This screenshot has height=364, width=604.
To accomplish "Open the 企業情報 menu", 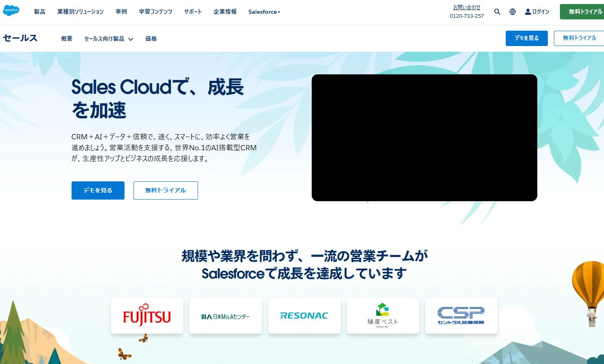I will tap(225, 12).
